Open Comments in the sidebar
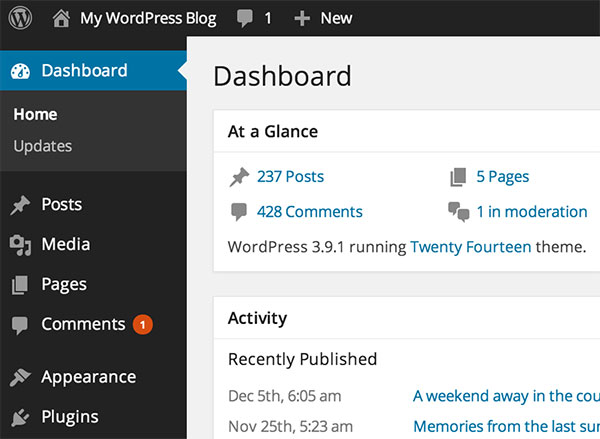The height and width of the screenshot is (439, 600). tap(83, 324)
